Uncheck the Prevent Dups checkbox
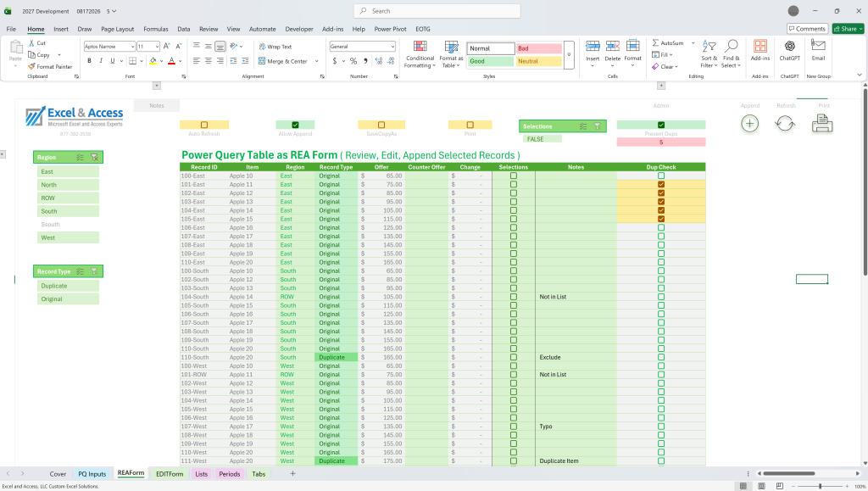 coord(661,126)
